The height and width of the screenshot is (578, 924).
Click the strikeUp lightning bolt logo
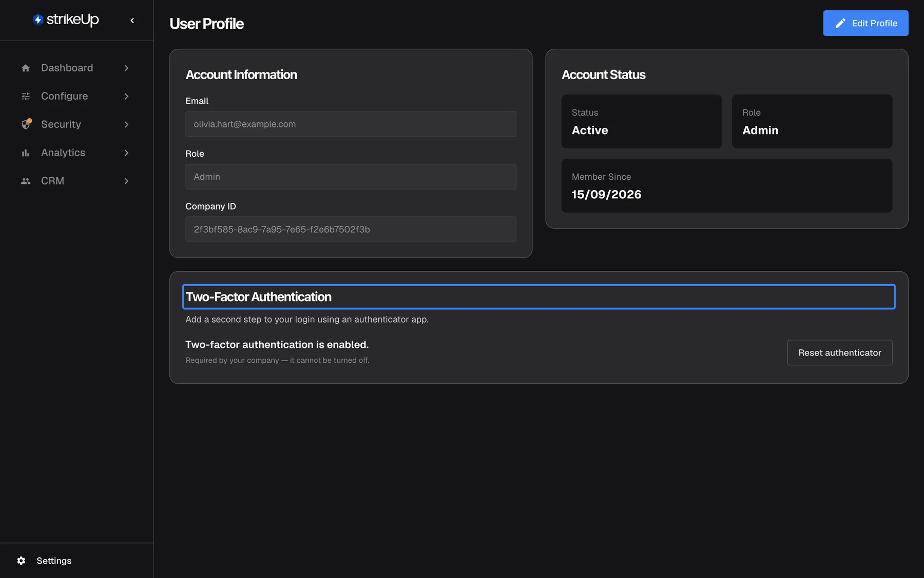tap(38, 20)
